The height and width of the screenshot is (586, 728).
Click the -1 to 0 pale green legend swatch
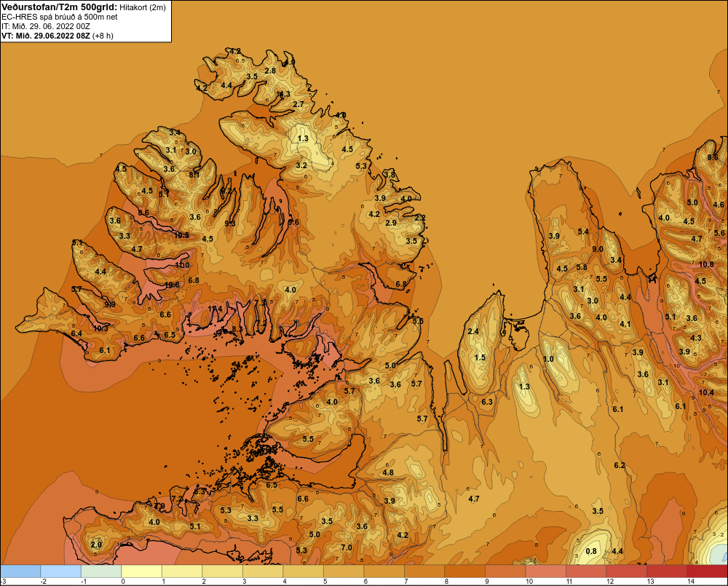[101, 571]
